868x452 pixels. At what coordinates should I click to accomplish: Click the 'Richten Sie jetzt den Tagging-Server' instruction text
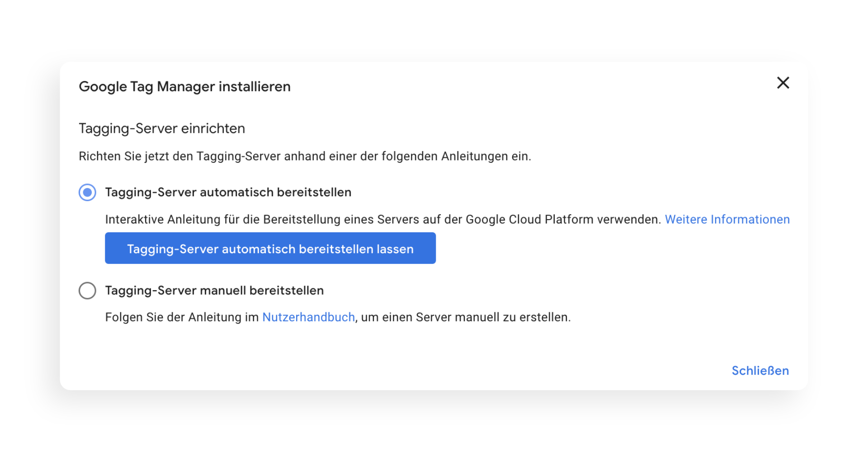(305, 156)
